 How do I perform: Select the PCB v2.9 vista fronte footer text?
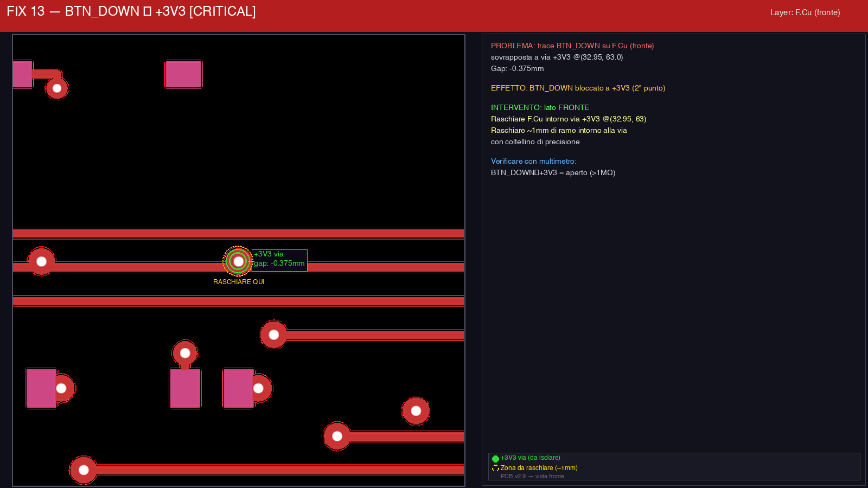(x=532, y=476)
